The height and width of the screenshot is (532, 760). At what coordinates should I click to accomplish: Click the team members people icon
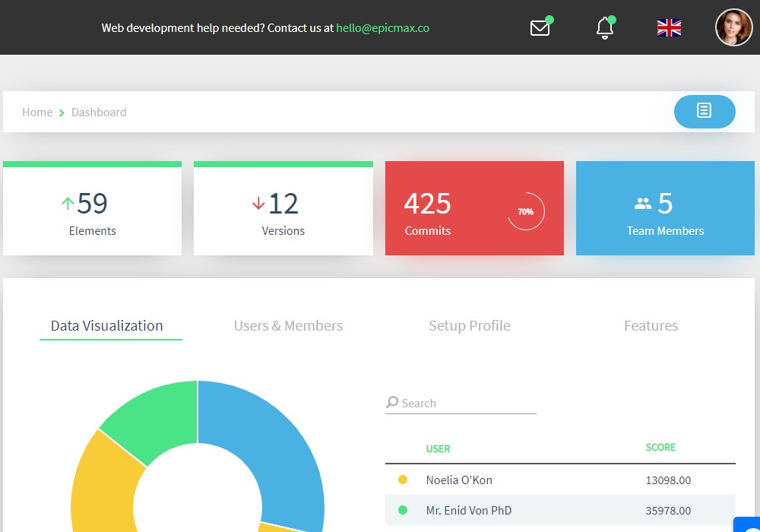point(643,204)
